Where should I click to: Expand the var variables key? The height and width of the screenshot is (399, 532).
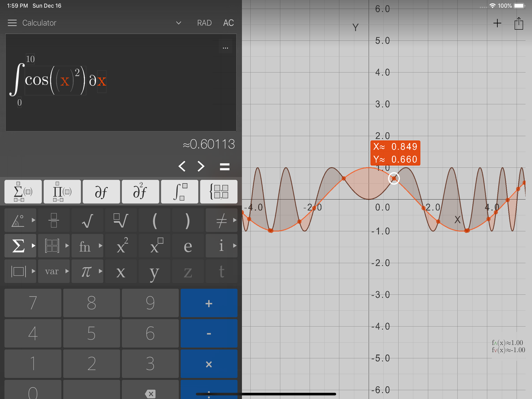coord(54,271)
